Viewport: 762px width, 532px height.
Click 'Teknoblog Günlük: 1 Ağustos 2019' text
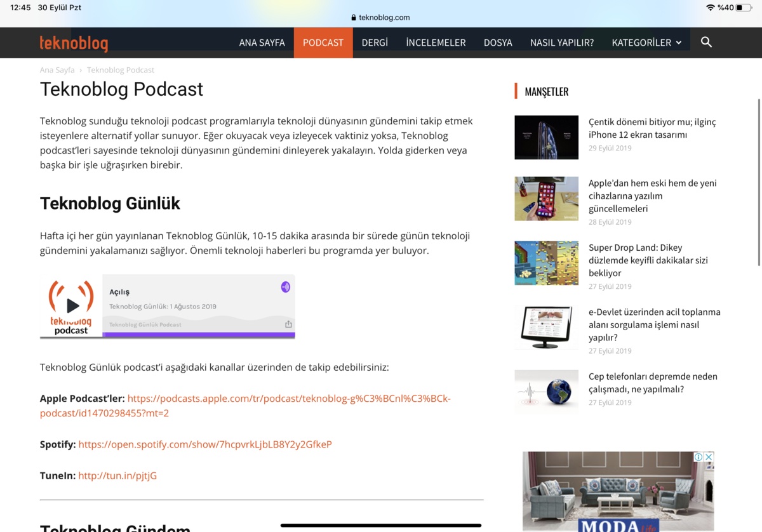(163, 307)
